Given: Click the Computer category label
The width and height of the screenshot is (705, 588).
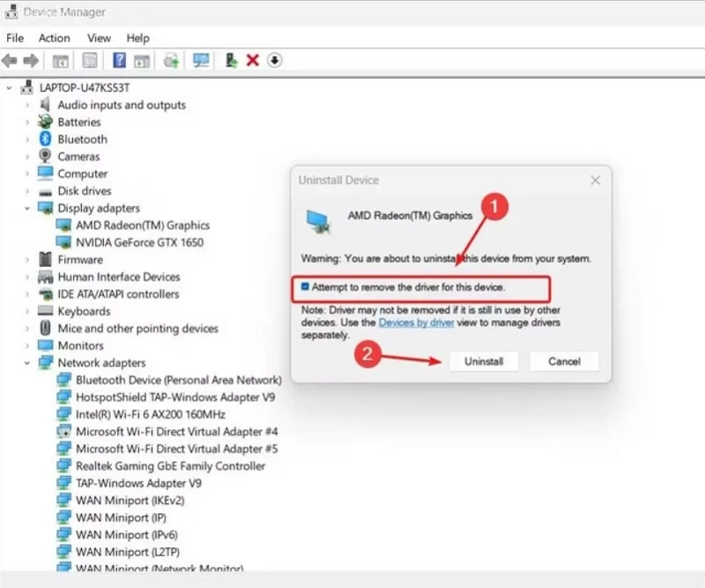Looking at the screenshot, I should tap(83, 173).
